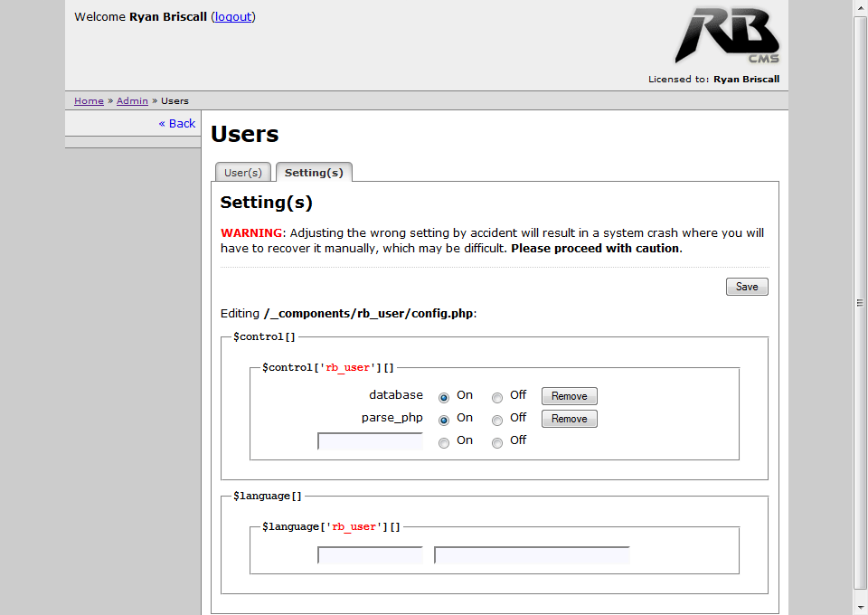Open the Setting(s) tab
The image size is (868, 615).
coord(314,173)
